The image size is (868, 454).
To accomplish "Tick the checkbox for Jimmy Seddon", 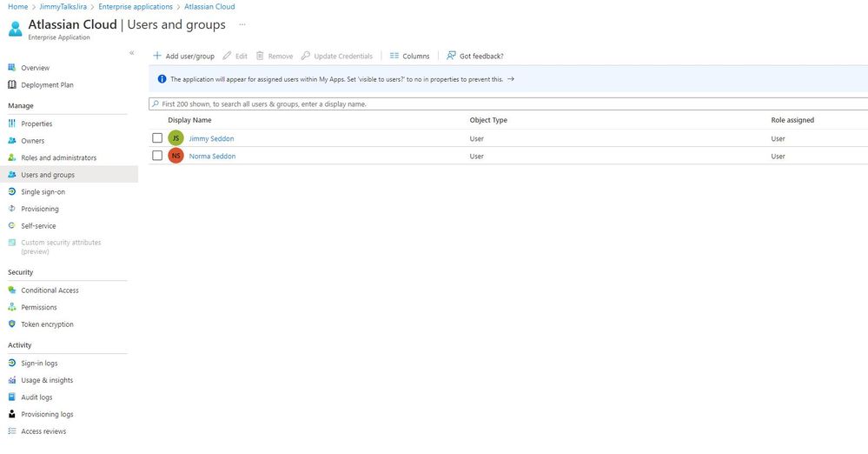I will point(157,137).
